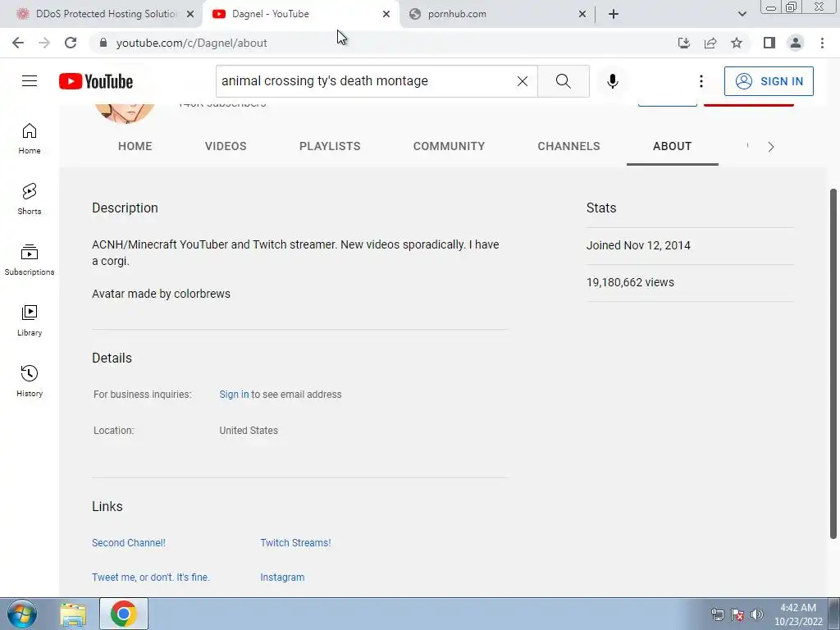Image resolution: width=840 pixels, height=630 pixels.
Task: Click the magnifier search button
Action: [x=563, y=81]
